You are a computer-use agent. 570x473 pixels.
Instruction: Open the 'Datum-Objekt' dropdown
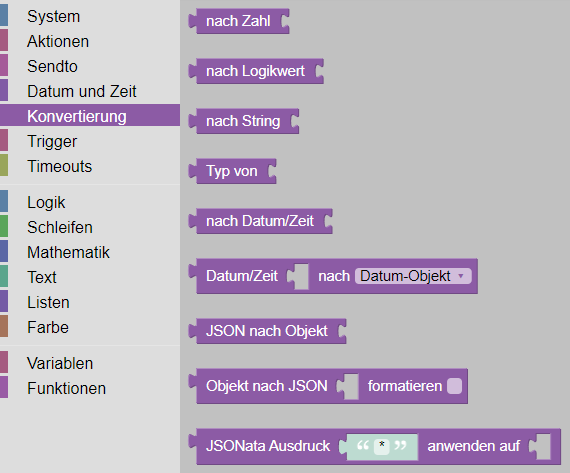tap(413, 276)
